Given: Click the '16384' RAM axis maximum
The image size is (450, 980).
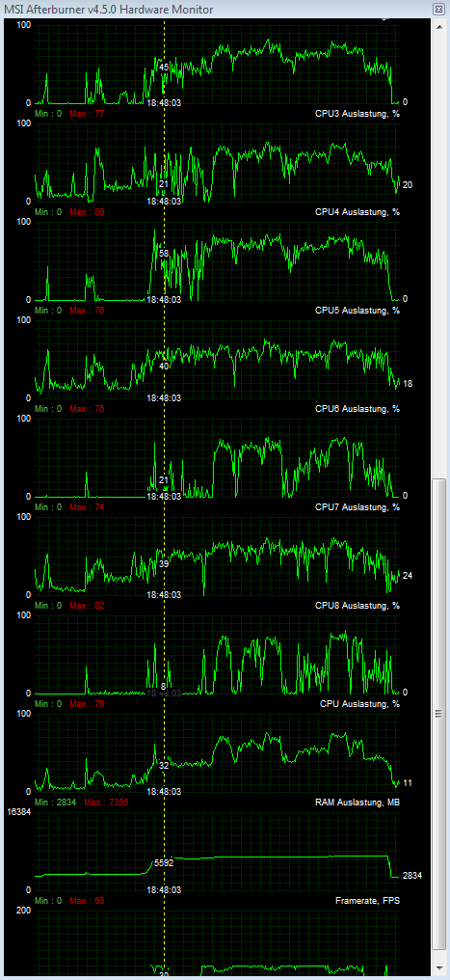Looking at the screenshot, I should coord(17,812).
